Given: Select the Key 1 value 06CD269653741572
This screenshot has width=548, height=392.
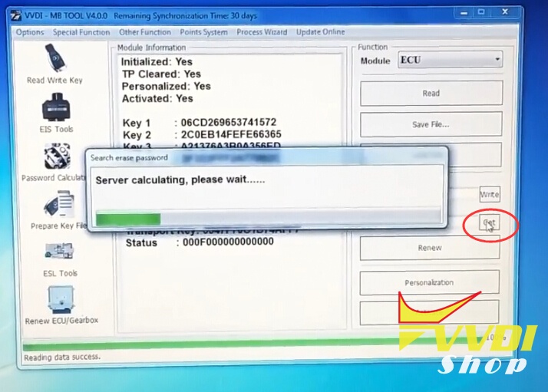Looking at the screenshot, I should 229,122.
